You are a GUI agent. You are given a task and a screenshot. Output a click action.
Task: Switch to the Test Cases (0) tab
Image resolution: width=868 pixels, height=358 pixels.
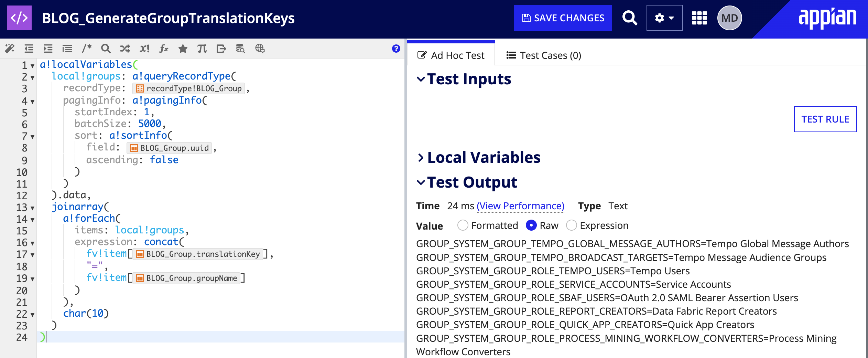click(544, 55)
